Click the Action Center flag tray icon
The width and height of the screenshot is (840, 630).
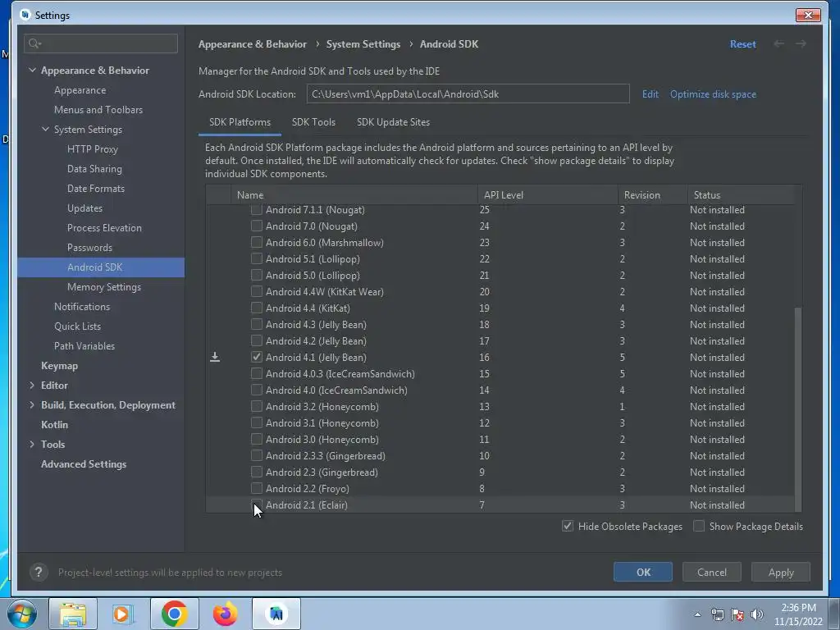(x=737, y=614)
